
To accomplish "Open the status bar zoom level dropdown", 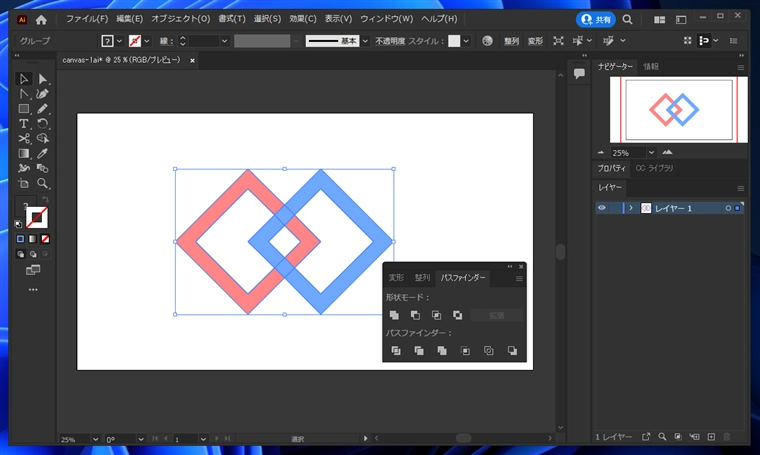I will point(95,439).
